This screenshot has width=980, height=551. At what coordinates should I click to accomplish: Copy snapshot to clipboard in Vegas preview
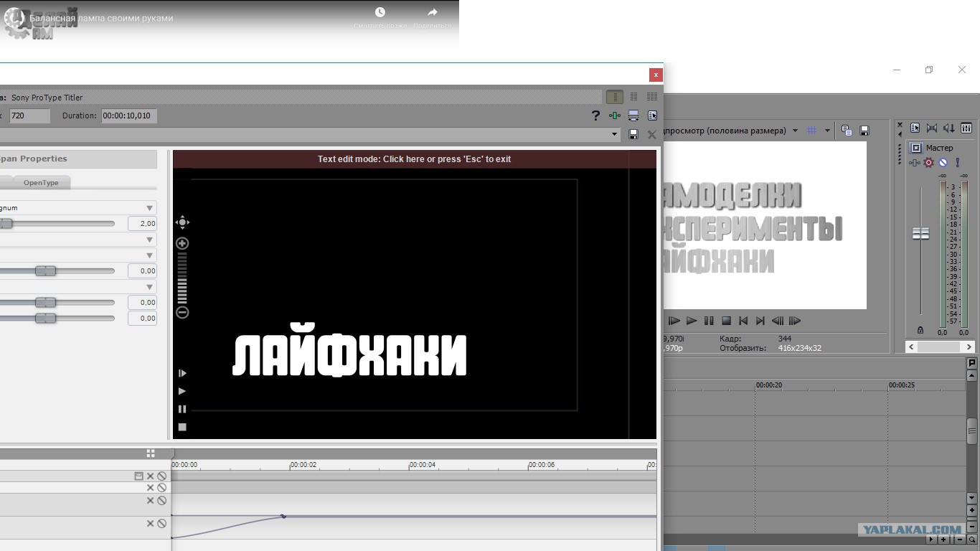[x=847, y=131]
